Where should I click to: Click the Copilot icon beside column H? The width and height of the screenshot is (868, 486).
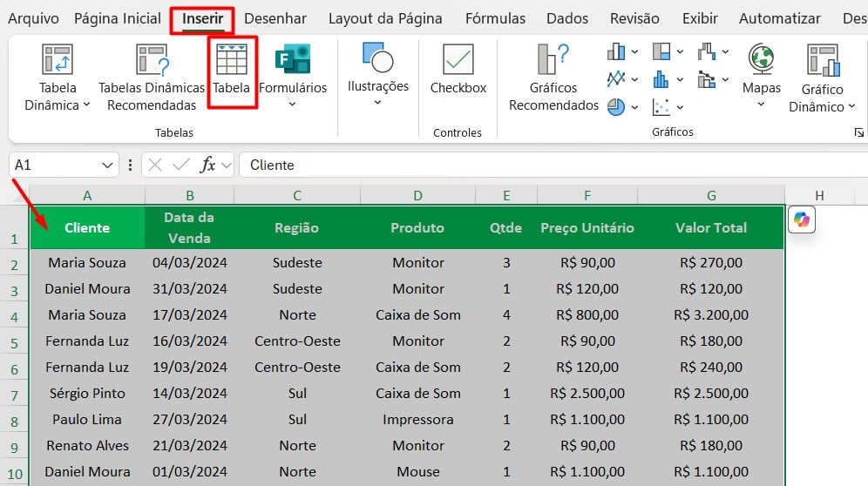pyautogui.click(x=802, y=219)
